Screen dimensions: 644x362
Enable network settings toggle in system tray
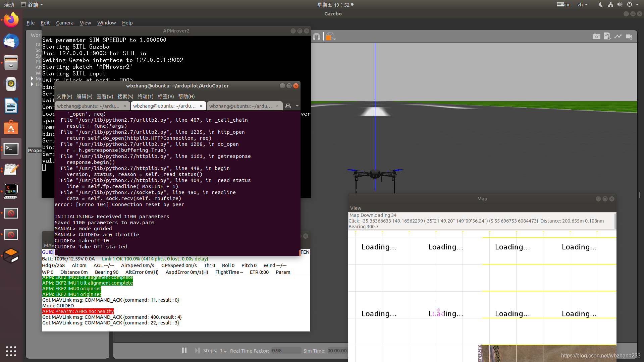point(610,4)
